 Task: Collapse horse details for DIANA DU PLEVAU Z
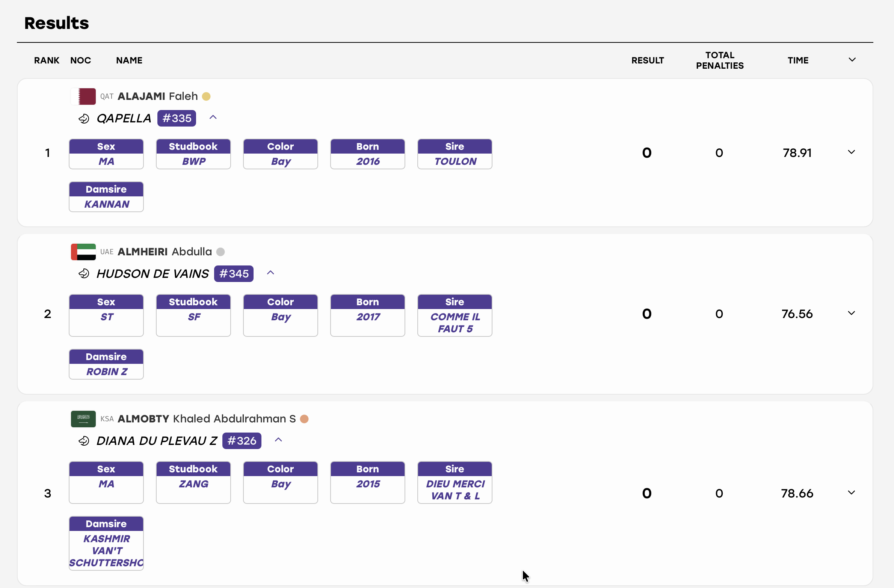click(x=278, y=440)
